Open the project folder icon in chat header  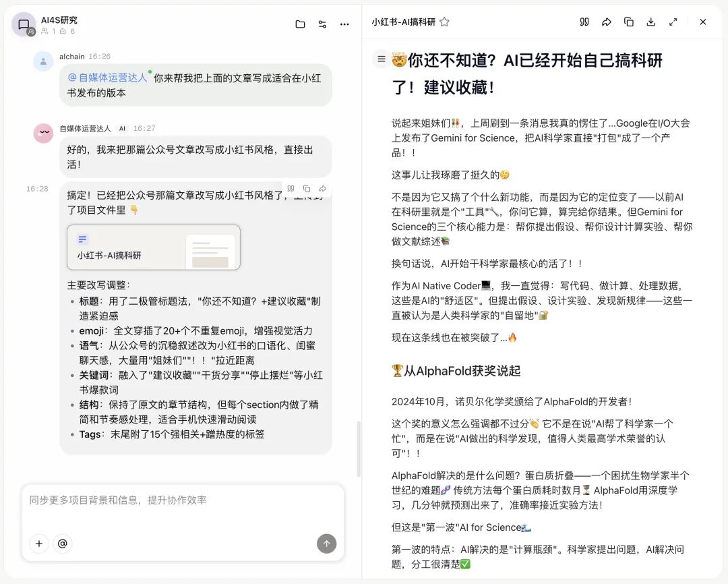(x=300, y=24)
